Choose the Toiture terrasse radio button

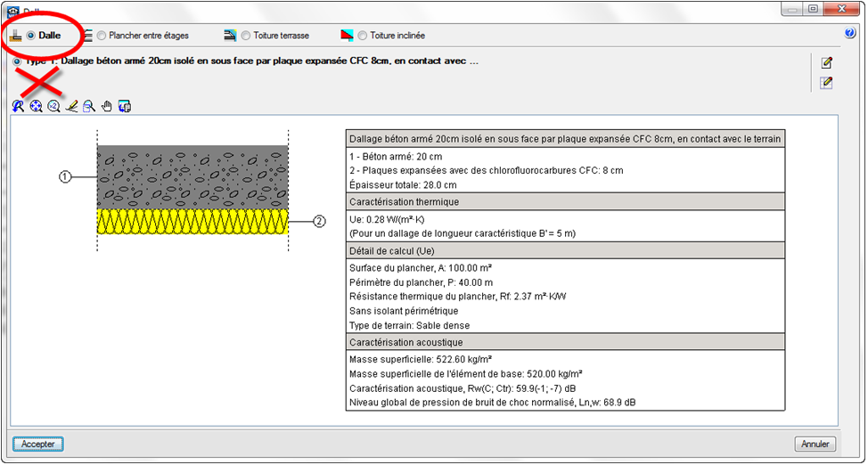coord(246,36)
